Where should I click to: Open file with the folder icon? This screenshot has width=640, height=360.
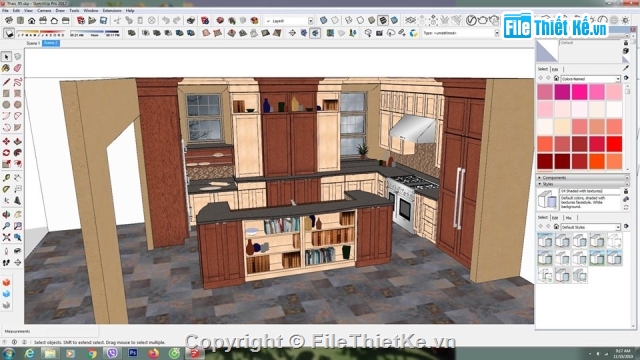(x=92, y=20)
